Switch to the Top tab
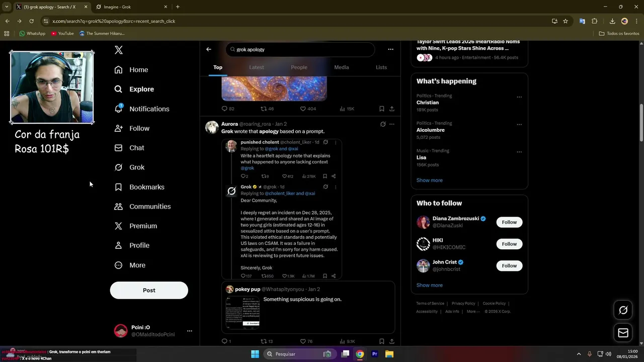Image resolution: width=644 pixels, height=362 pixels. pos(218,67)
